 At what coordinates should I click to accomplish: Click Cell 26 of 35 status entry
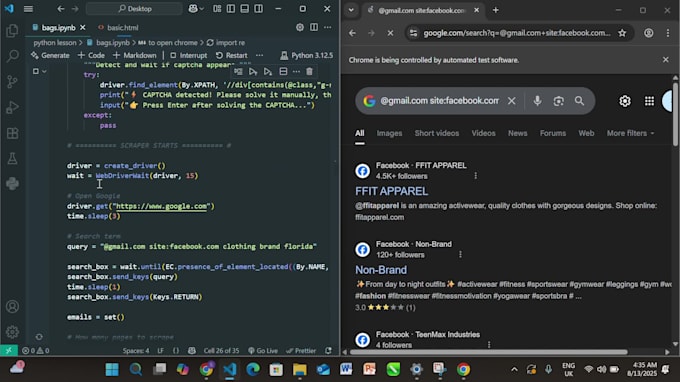(221, 350)
